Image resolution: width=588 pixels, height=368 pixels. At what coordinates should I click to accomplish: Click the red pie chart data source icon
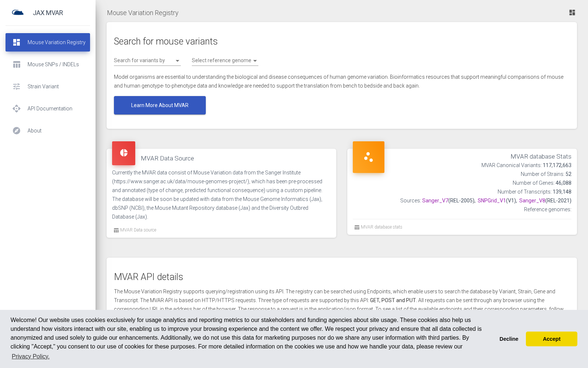(x=123, y=153)
